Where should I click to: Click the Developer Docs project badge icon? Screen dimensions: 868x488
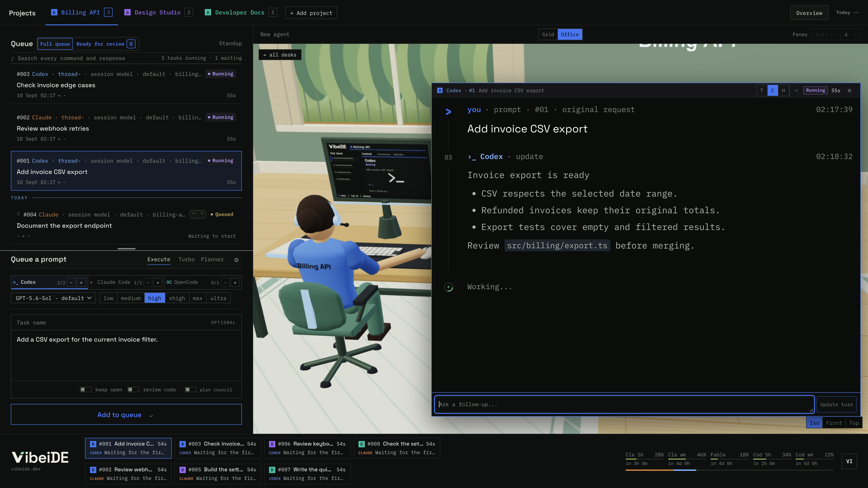coord(208,13)
